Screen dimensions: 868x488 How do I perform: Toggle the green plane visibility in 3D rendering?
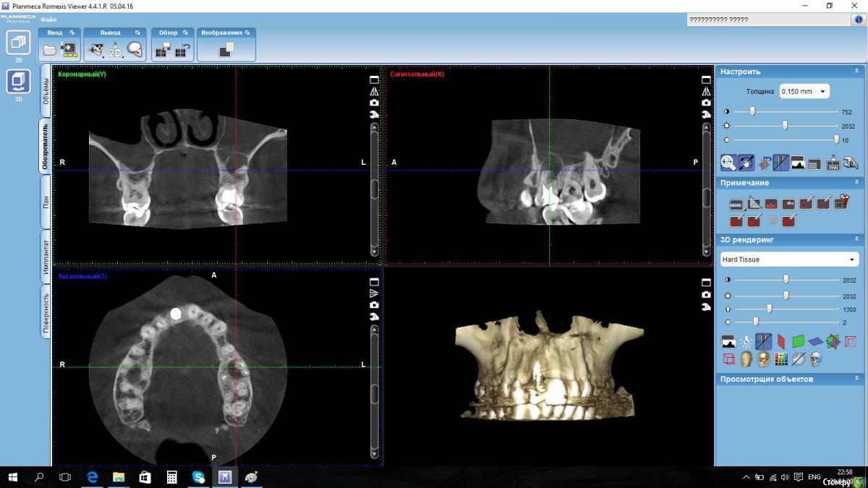point(798,341)
